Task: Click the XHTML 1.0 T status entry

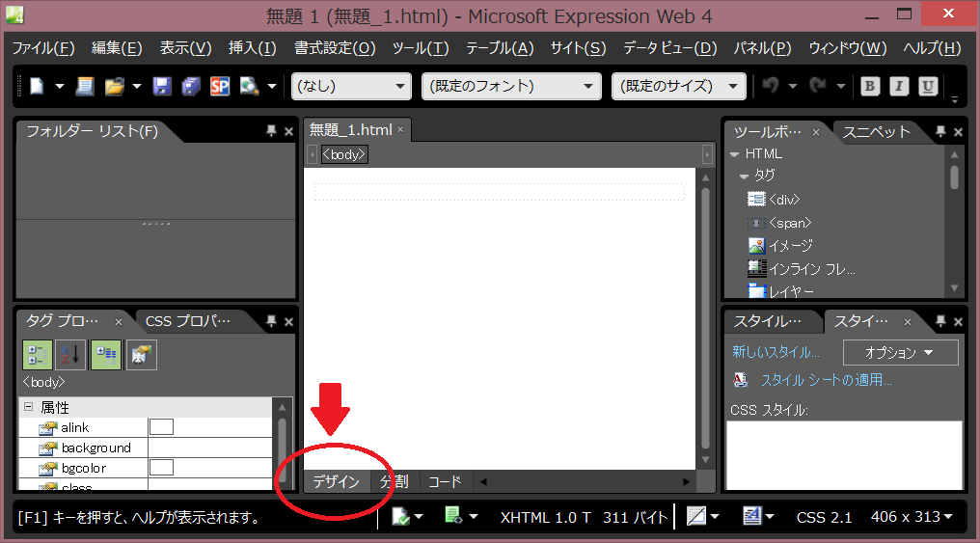Action: (546, 517)
